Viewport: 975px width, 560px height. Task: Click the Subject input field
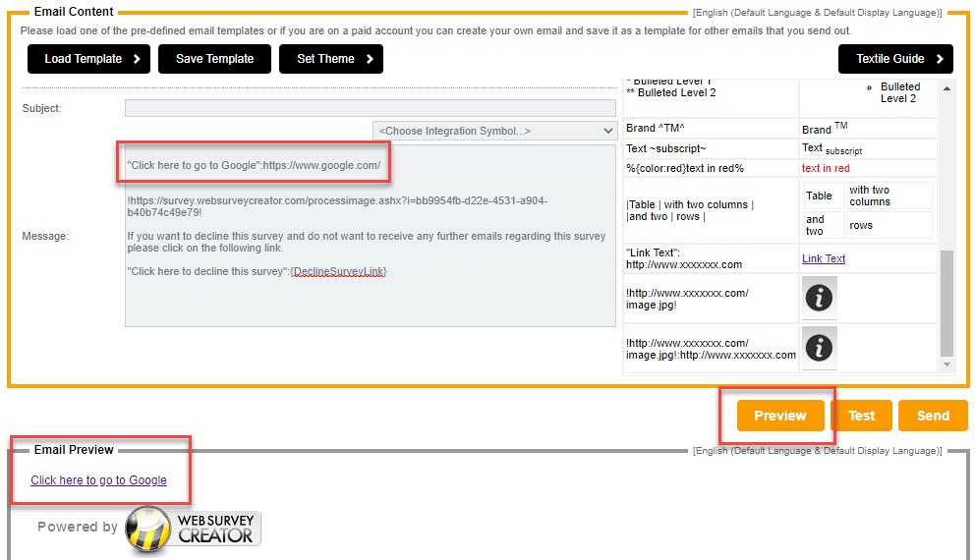pos(370,108)
